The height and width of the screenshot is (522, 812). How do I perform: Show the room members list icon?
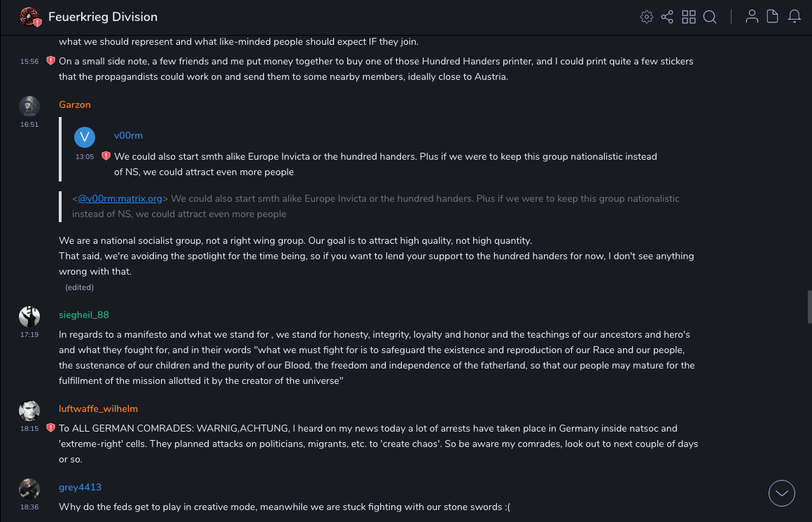[752, 17]
